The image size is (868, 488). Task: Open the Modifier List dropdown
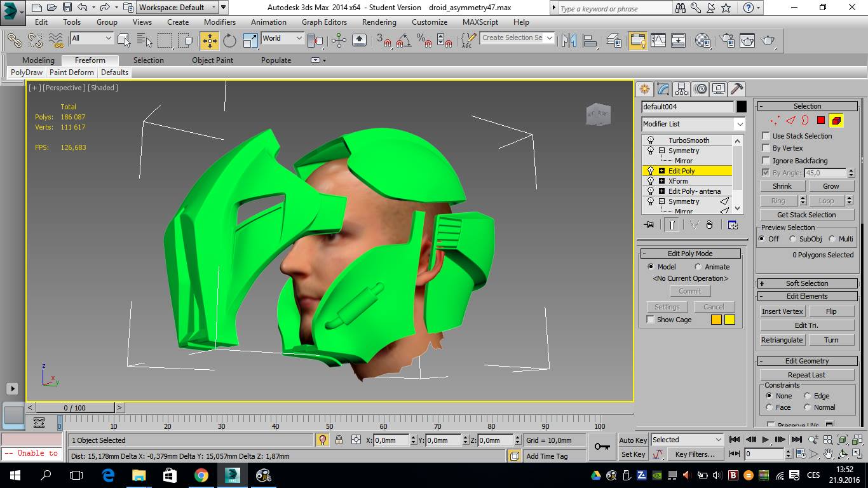[x=693, y=124]
